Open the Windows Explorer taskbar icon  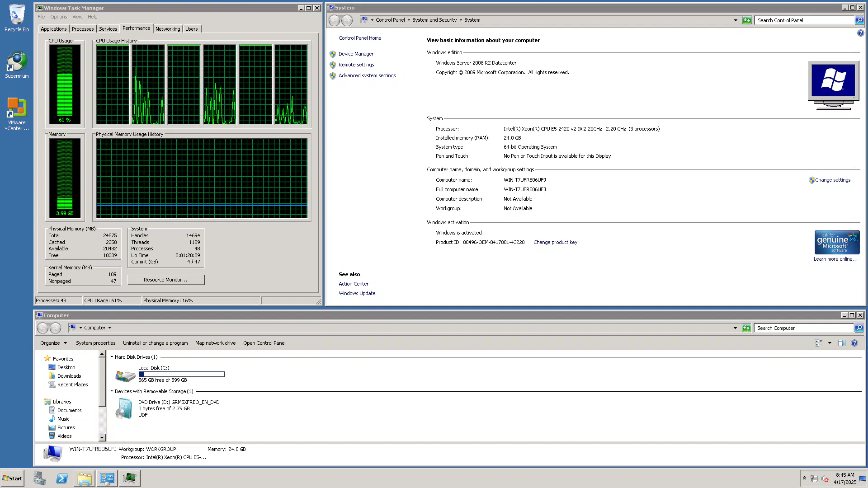85,478
